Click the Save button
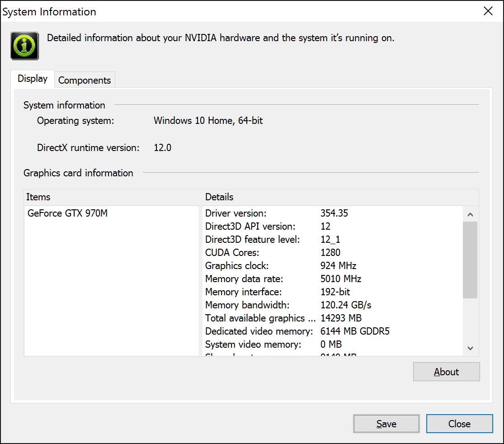The image size is (504, 444). [386, 424]
